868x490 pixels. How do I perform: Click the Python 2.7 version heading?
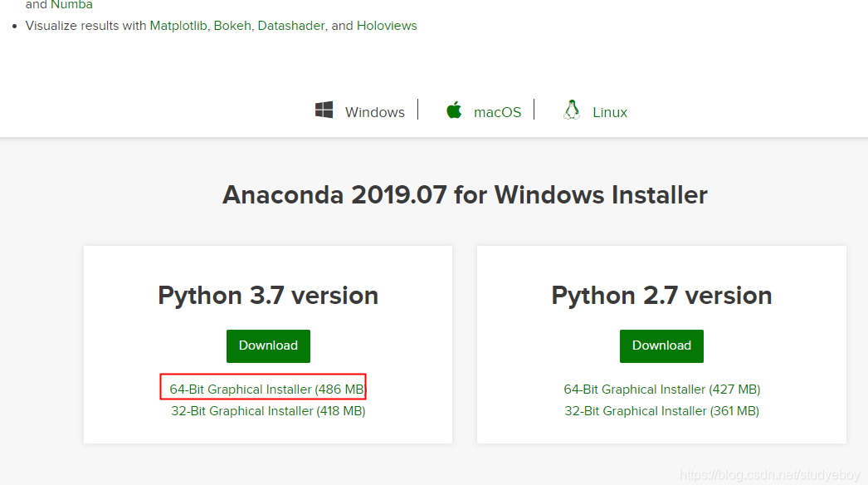[x=661, y=296]
